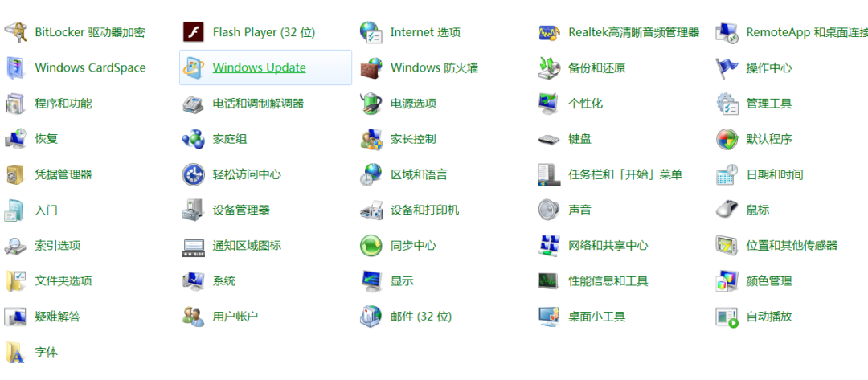Open the 电源选项 link text
The width and height of the screenshot is (868, 380).
(x=413, y=104)
